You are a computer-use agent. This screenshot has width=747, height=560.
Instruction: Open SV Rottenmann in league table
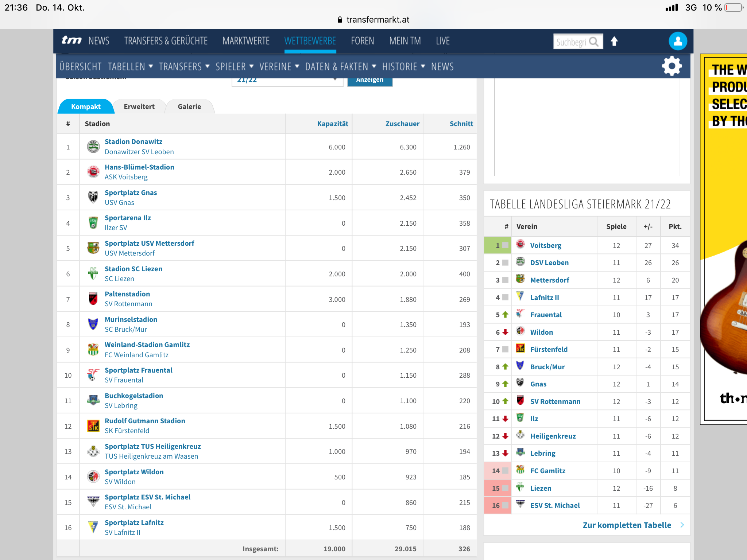point(555,401)
